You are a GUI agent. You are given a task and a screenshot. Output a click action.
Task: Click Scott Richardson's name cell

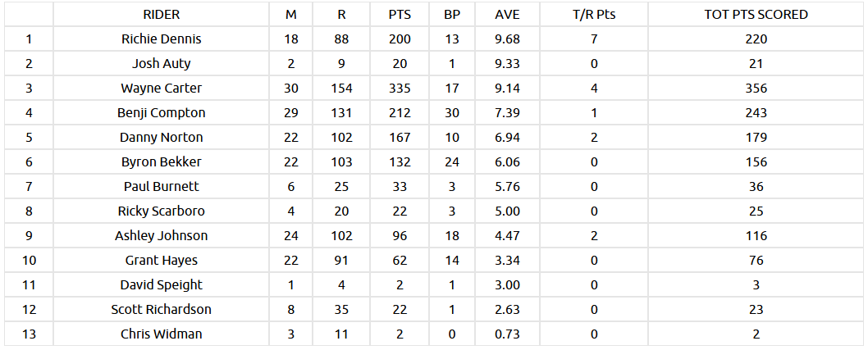(x=161, y=309)
